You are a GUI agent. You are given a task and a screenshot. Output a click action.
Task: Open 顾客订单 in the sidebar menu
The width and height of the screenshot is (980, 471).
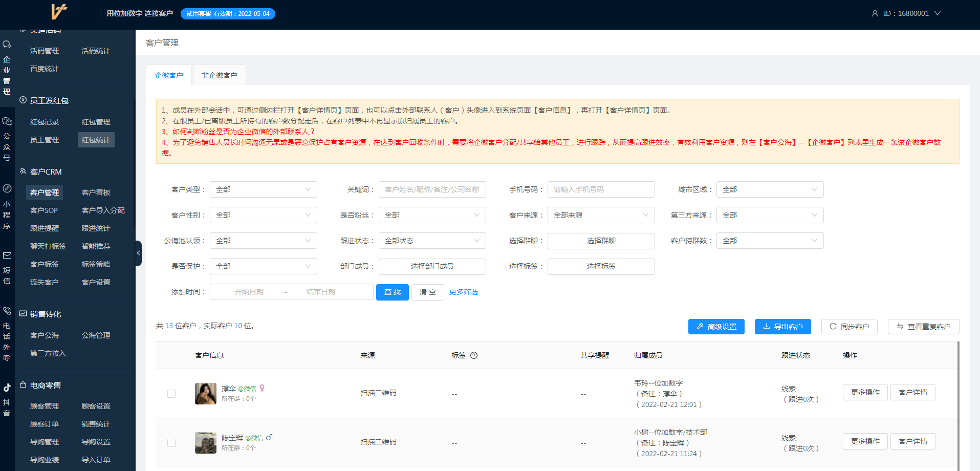point(45,424)
